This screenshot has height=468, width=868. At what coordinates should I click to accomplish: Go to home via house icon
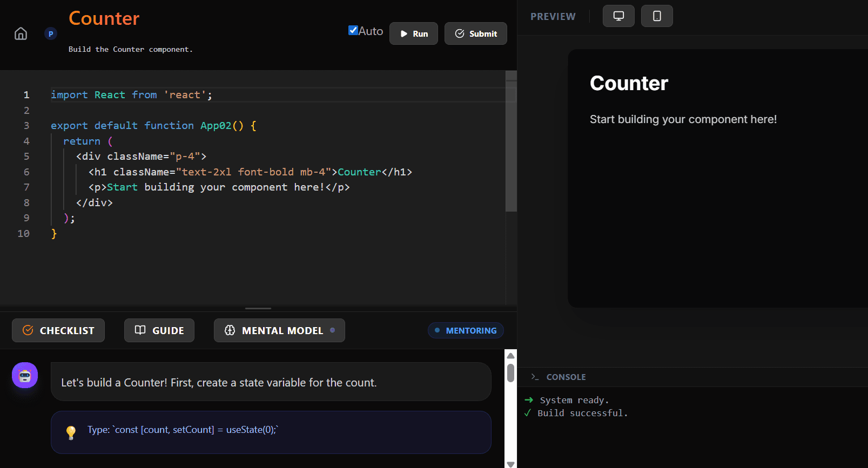21,33
